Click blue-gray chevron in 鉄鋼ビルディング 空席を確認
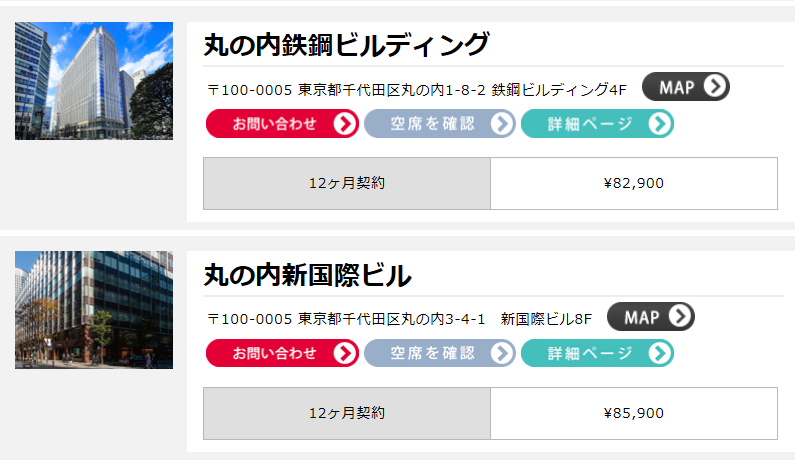Screen dimensions: 795x463 502,124
